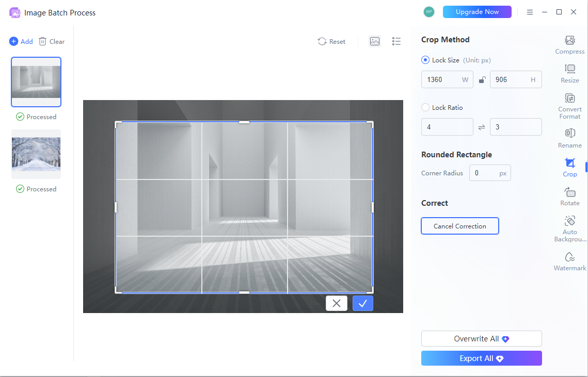Click Upgrade Now button
Image resolution: width=588 pixels, height=377 pixels.
click(x=477, y=12)
